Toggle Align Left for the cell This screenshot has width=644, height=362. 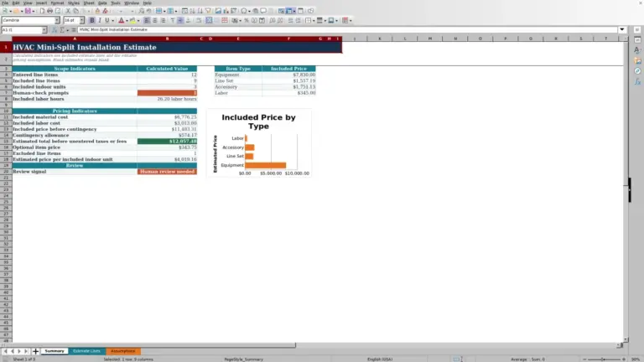[x=147, y=20]
